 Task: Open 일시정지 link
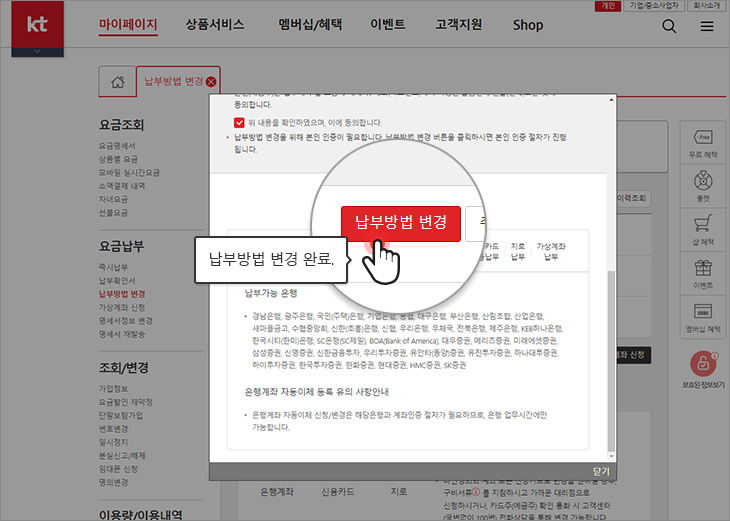pyautogui.click(x=113, y=442)
